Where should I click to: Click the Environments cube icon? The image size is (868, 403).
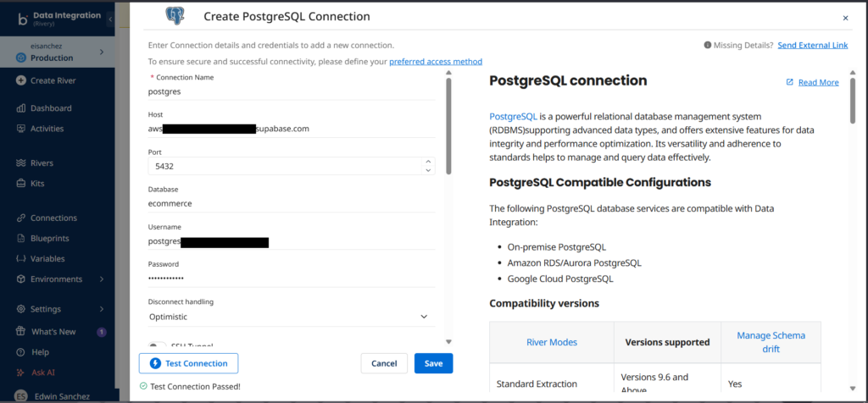[21, 279]
